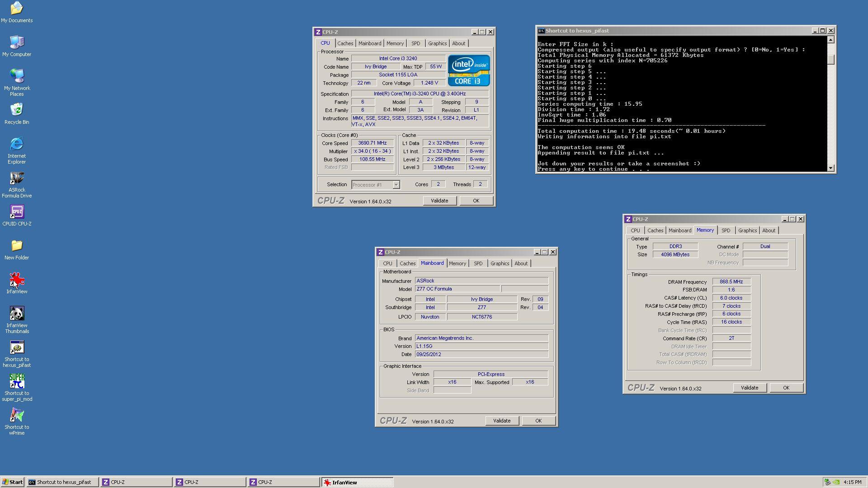Select CPUID CPU-Z desktop shortcut
This screenshot has height=488, width=868.
[x=17, y=216]
